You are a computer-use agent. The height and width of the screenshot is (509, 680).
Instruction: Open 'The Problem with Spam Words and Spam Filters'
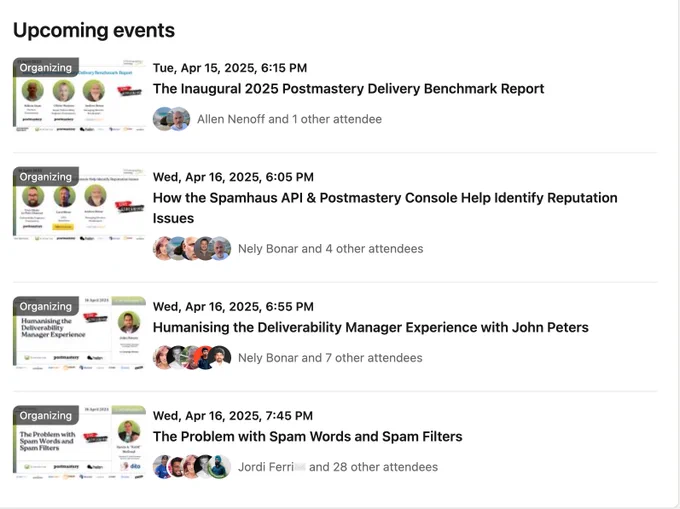click(x=307, y=437)
